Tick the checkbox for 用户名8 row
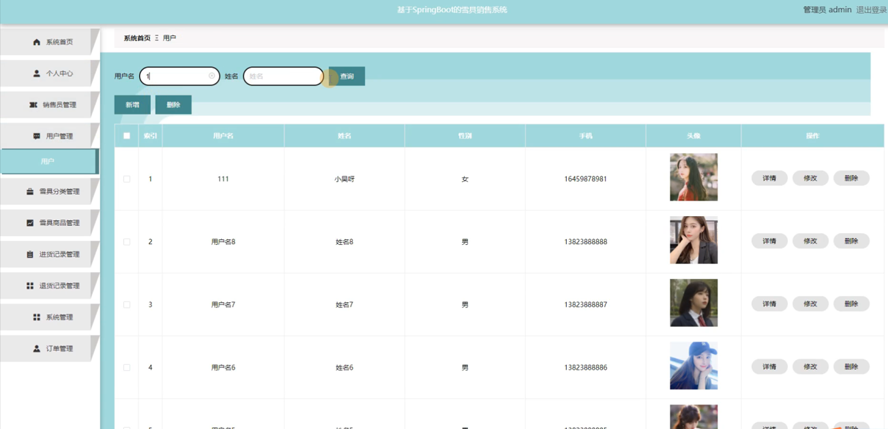Screen dimensions: 888x429 127,242
